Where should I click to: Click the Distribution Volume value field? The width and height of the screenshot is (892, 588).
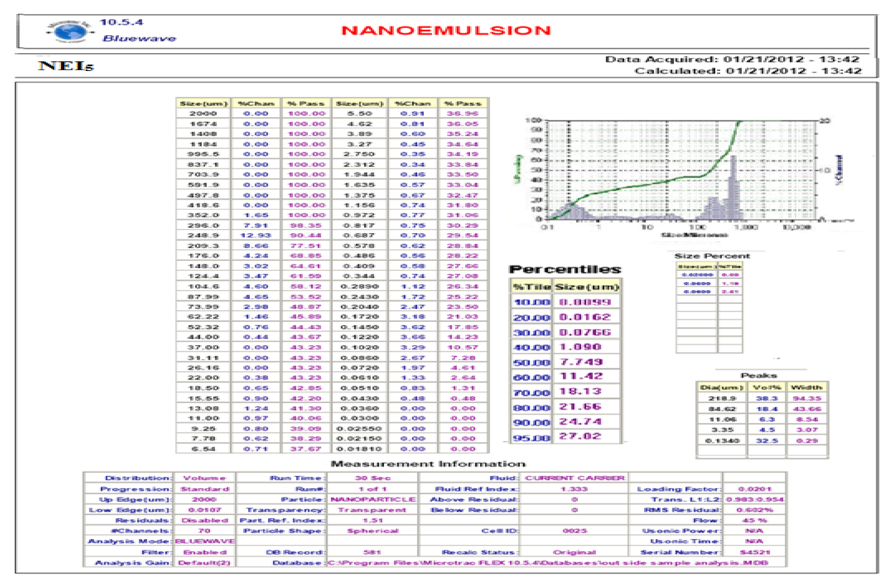point(205,478)
